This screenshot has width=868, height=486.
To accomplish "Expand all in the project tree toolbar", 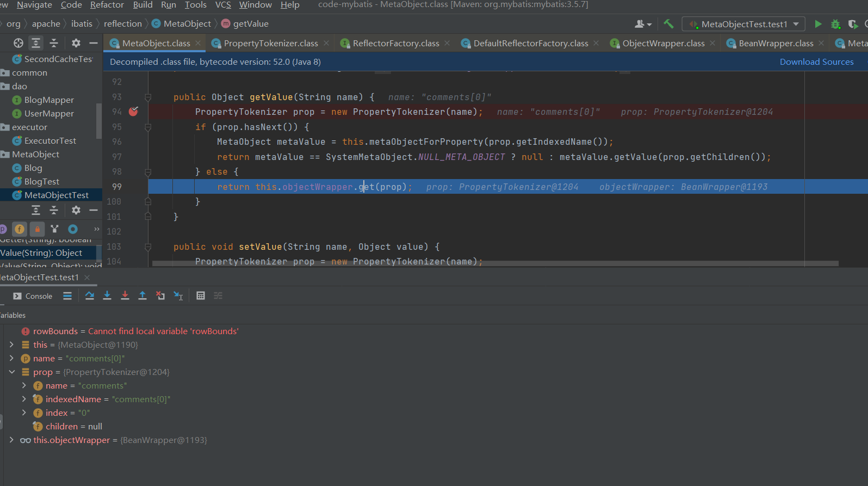I will click(x=36, y=43).
